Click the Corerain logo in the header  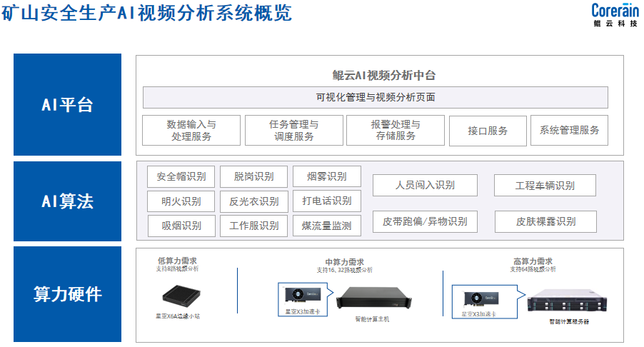(615, 14)
